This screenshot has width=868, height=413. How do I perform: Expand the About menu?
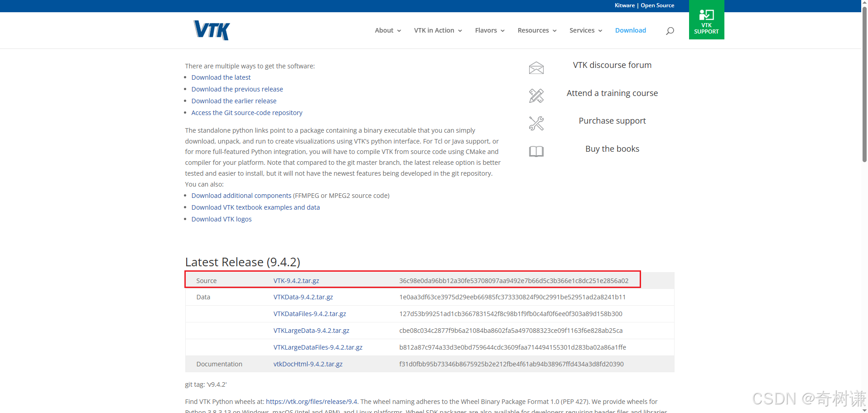(x=388, y=30)
